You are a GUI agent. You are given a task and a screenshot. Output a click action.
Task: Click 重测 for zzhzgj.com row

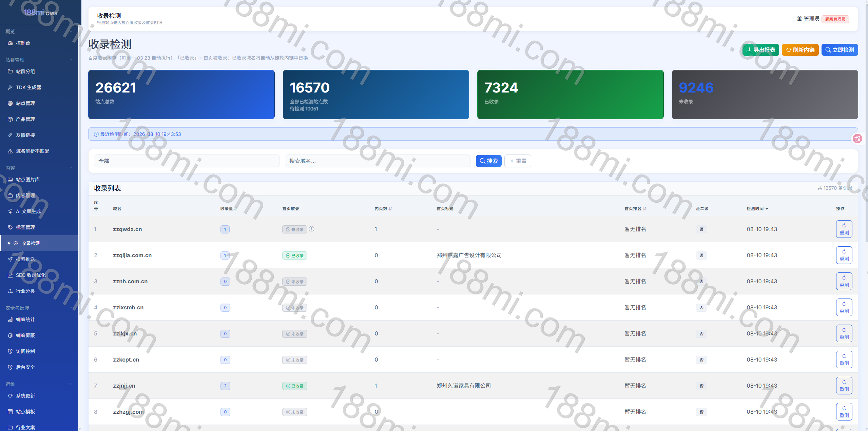tap(844, 412)
